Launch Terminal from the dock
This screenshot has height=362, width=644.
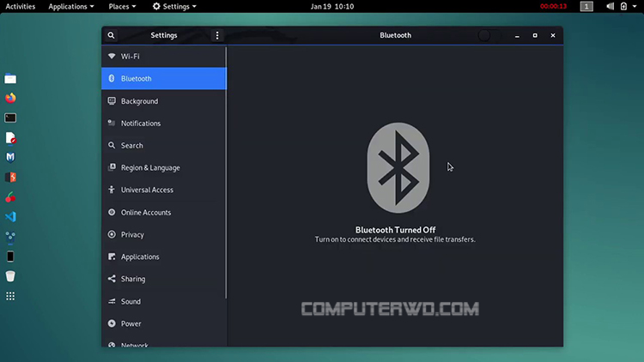10,118
